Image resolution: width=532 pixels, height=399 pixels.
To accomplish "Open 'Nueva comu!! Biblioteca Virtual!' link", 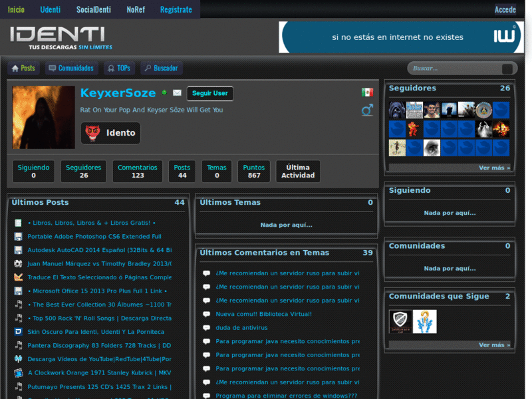I will (x=263, y=314).
